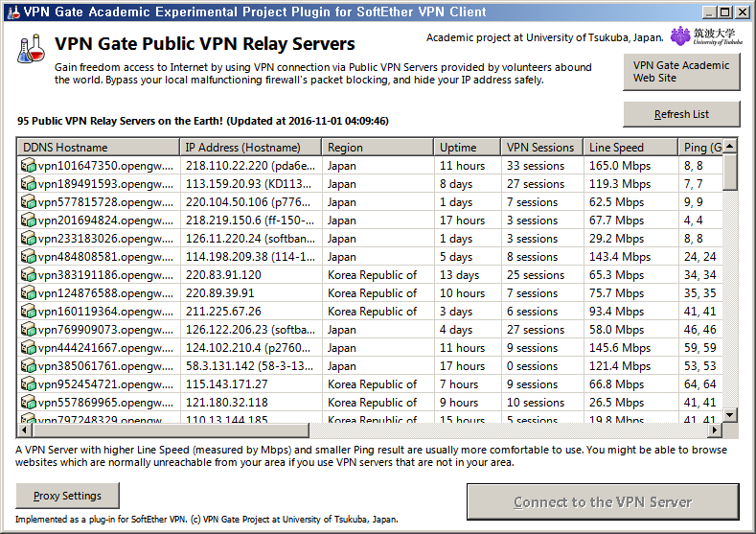Screen dimensions: 756x534
Task: Select IP address 113.159.20.93 cell
Action: pos(250,184)
